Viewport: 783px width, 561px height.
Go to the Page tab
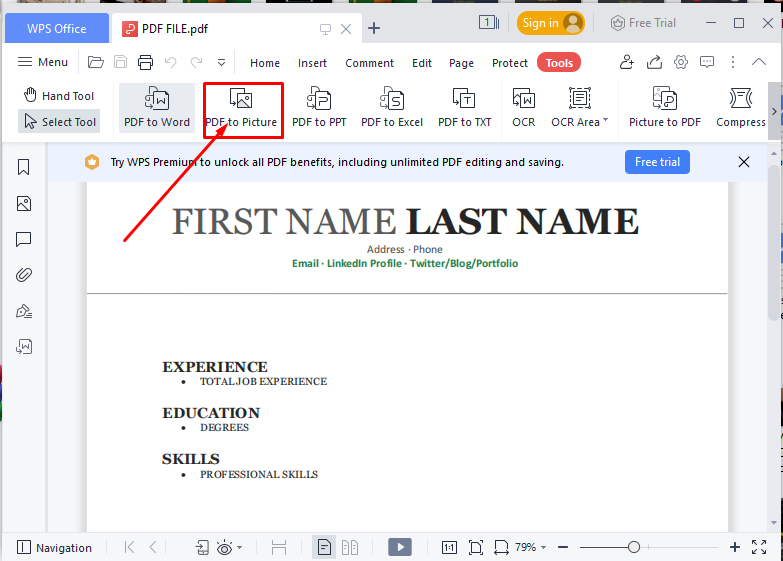tap(461, 63)
